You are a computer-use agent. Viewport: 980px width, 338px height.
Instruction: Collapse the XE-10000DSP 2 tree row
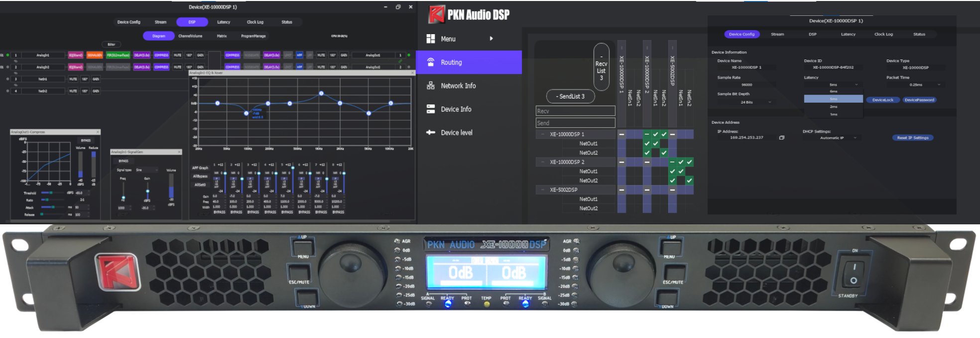(x=542, y=162)
